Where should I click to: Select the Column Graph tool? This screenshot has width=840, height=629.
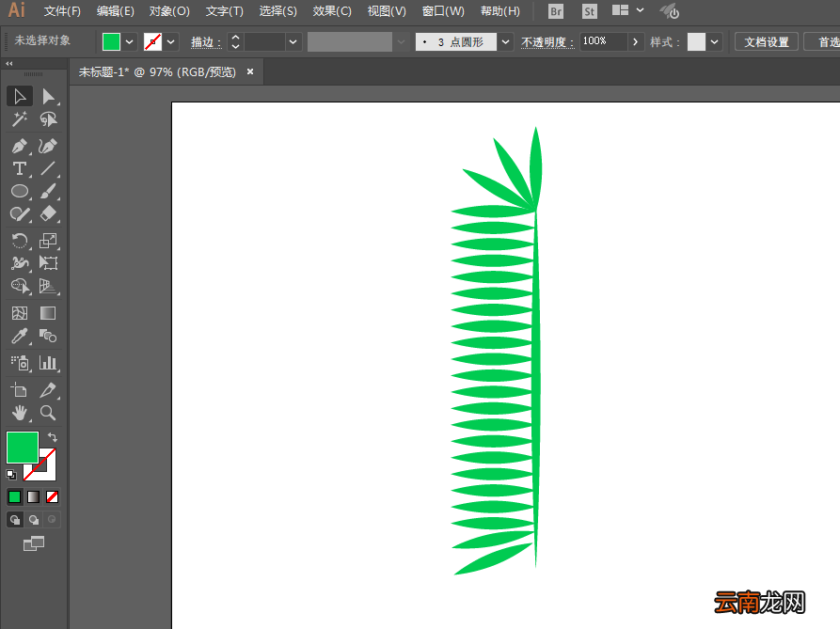(x=48, y=363)
